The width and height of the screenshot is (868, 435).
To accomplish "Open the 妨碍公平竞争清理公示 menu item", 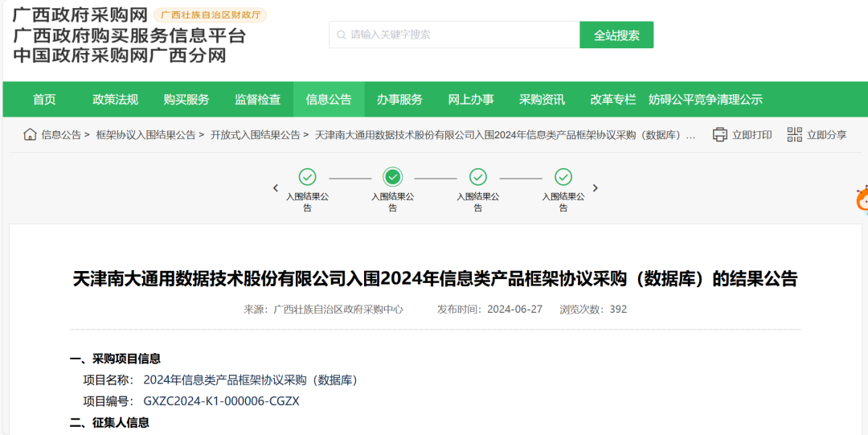I will [706, 99].
